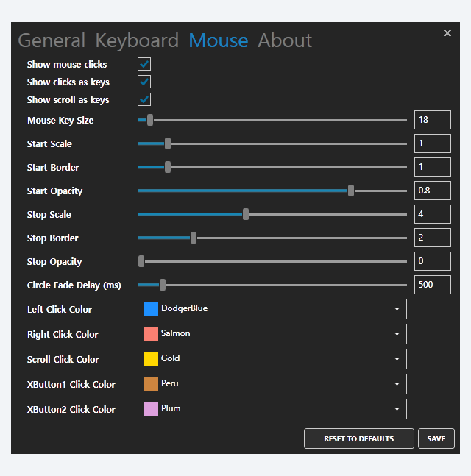Click the Circle Fade Delay slider handle
The image size is (471, 476).
[163, 285]
